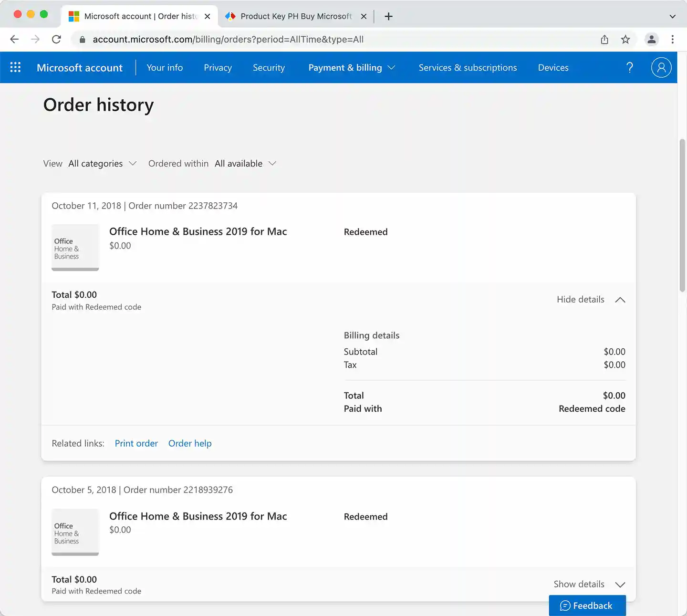
Task: Open the Microsoft apps grid launcher
Action: (15, 67)
